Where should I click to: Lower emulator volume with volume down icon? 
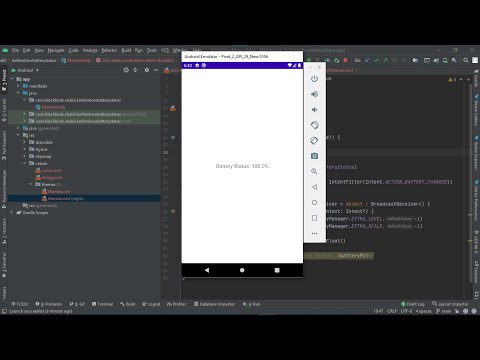click(314, 110)
